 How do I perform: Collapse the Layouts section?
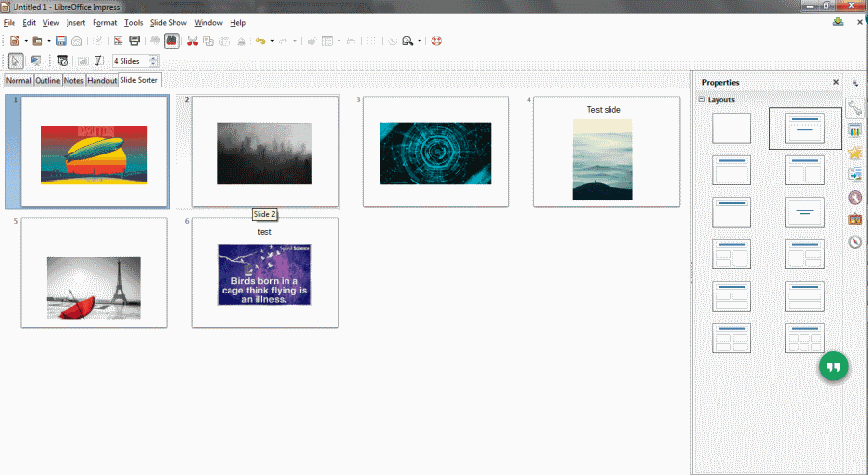(702, 99)
